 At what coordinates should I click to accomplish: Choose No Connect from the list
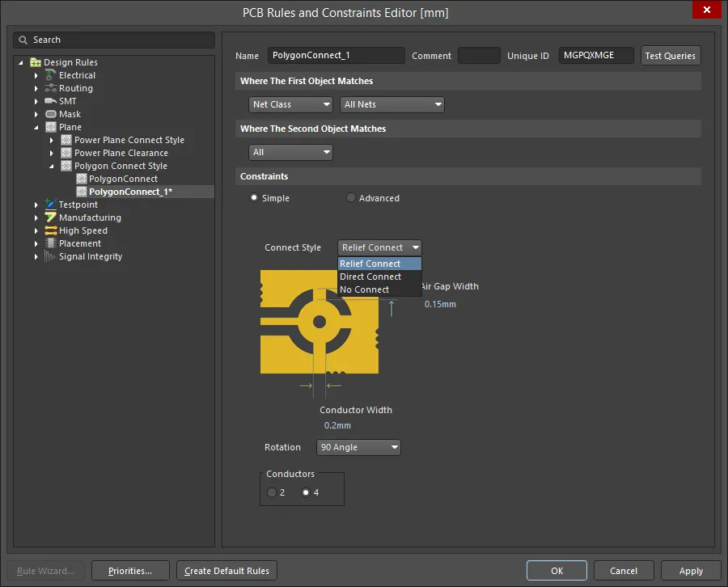coord(380,289)
